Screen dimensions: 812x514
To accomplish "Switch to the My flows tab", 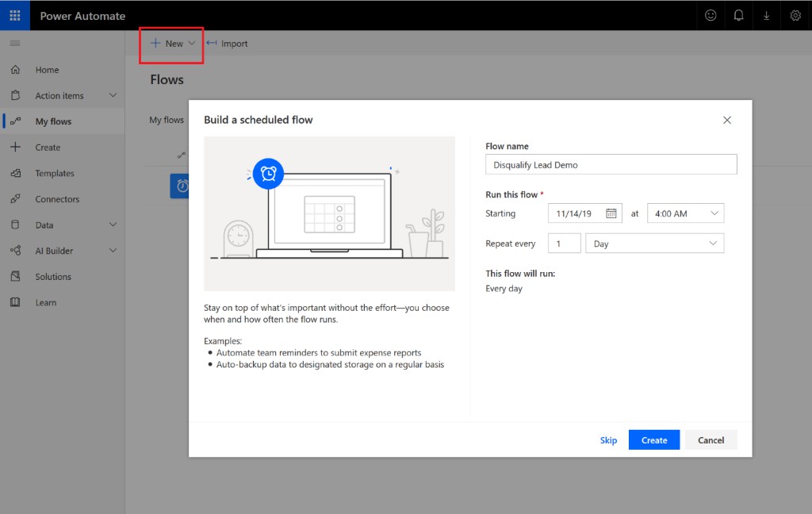I will coord(167,121).
